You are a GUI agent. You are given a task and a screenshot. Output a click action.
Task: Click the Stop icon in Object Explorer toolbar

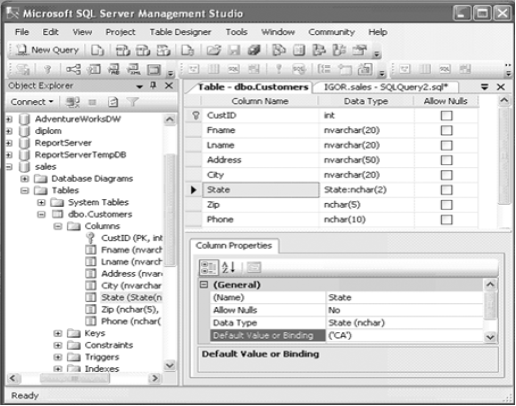pyautogui.click(x=92, y=102)
